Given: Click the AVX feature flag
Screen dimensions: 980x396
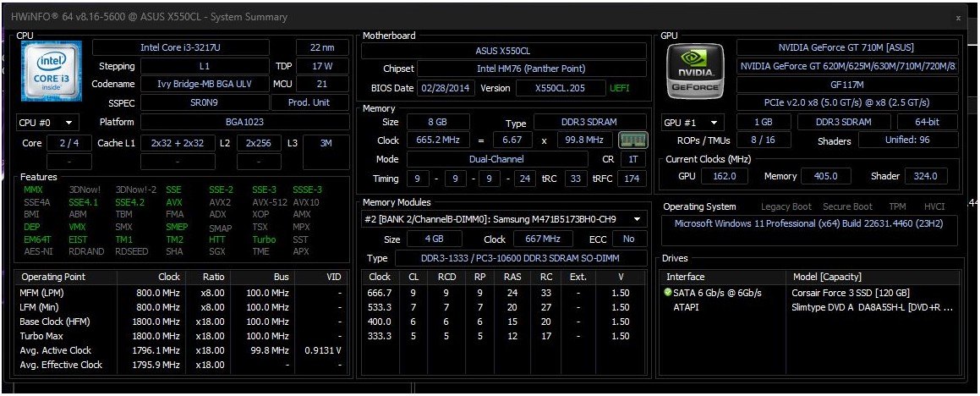Looking at the screenshot, I should pos(174,202).
